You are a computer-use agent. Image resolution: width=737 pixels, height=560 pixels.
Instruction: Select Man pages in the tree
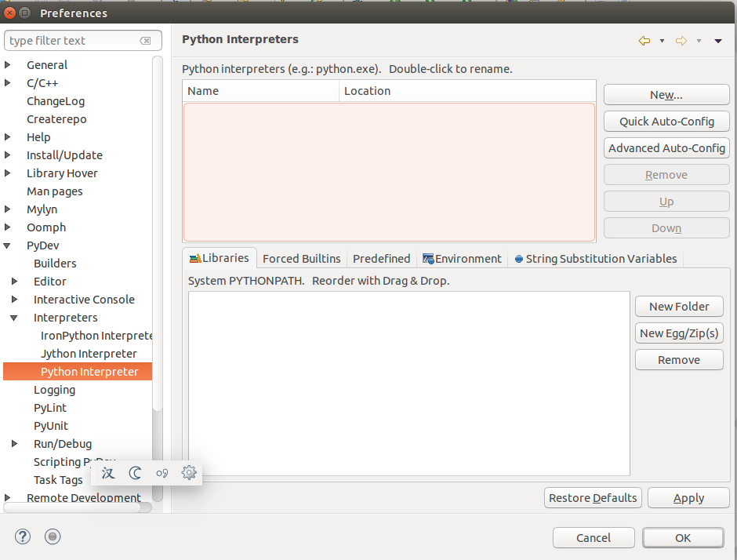pos(55,191)
